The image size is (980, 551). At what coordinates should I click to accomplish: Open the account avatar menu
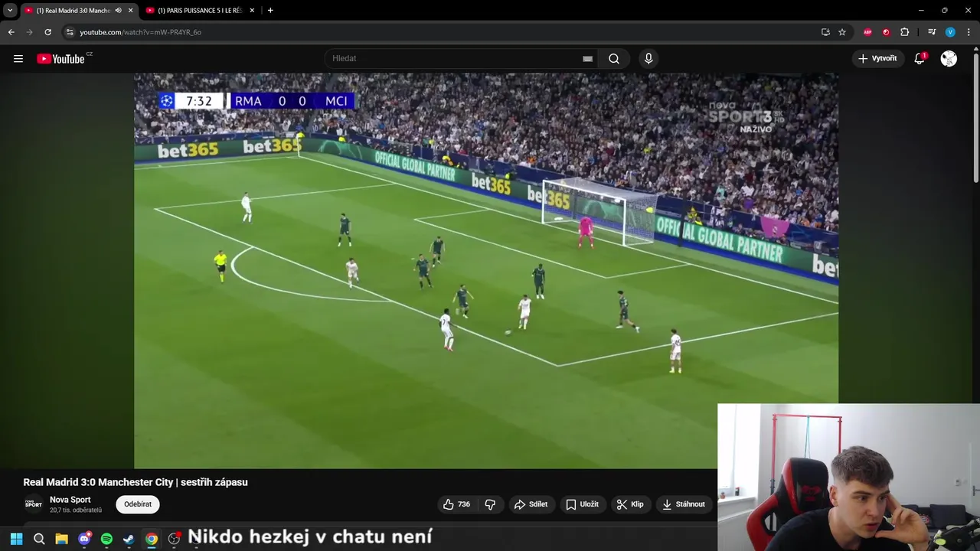(949, 58)
